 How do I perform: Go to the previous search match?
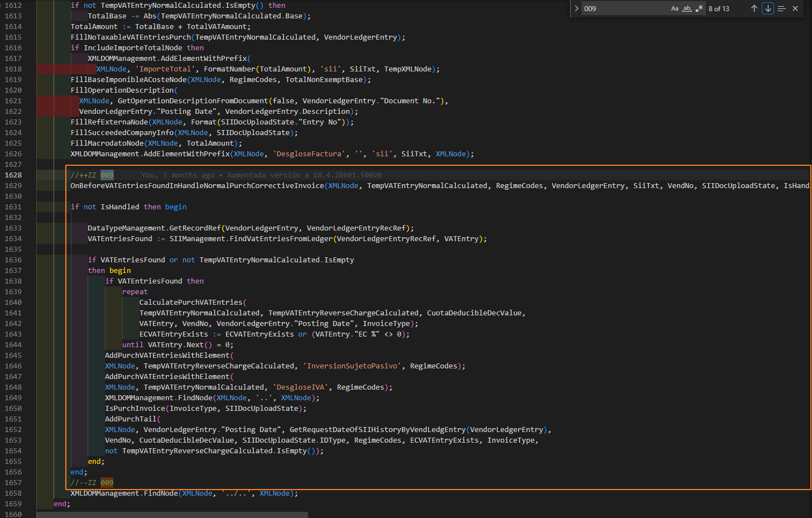click(x=754, y=8)
